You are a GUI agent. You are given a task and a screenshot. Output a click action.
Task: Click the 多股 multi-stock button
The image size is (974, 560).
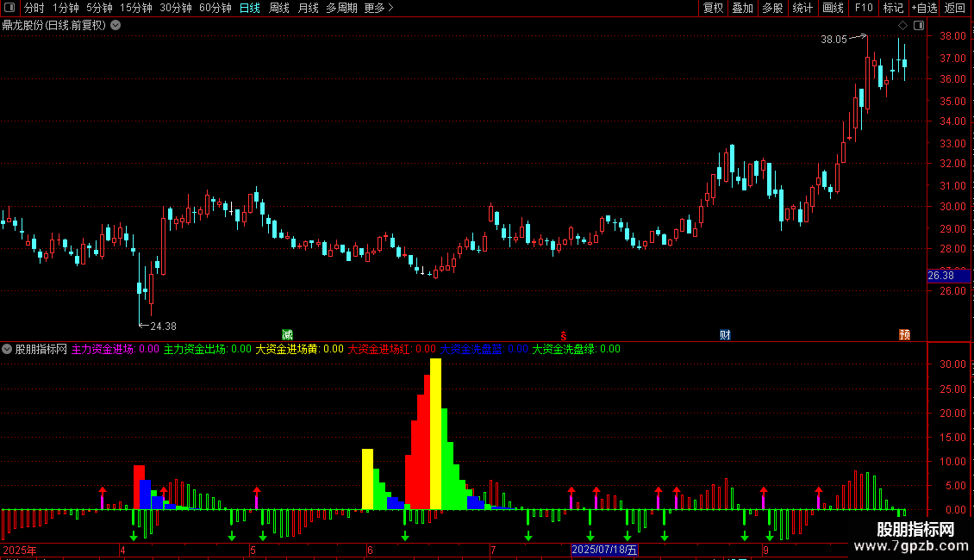(772, 8)
